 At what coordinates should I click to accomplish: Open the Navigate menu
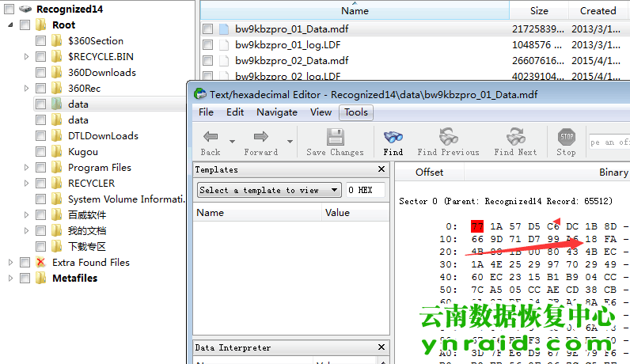pyautogui.click(x=277, y=112)
